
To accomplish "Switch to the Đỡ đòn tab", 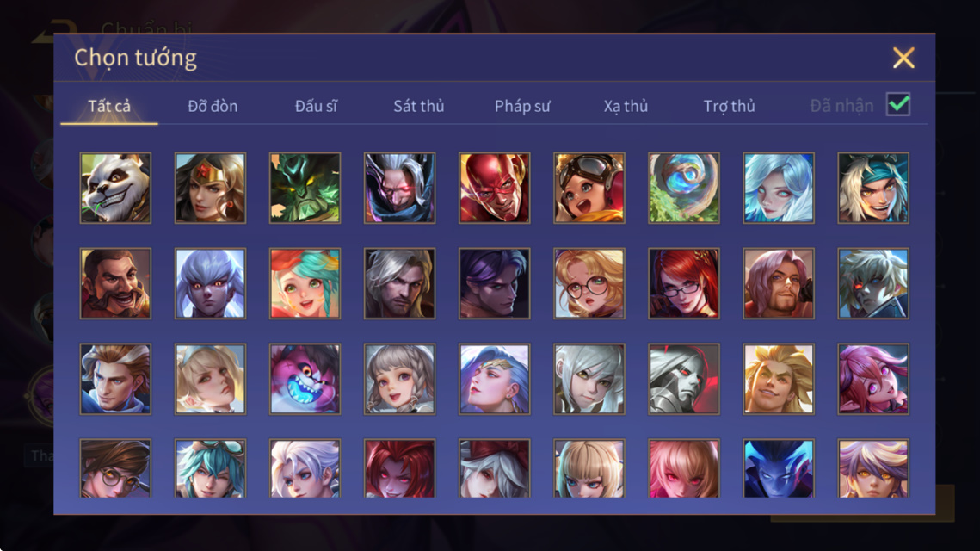I will (213, 106).
